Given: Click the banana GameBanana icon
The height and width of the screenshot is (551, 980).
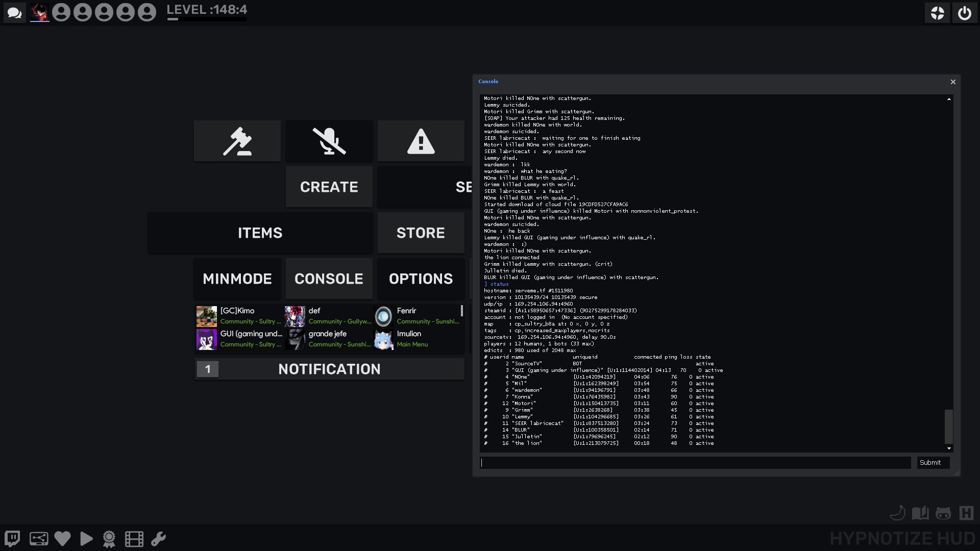Looking at the screenshot, I should 897,513.
